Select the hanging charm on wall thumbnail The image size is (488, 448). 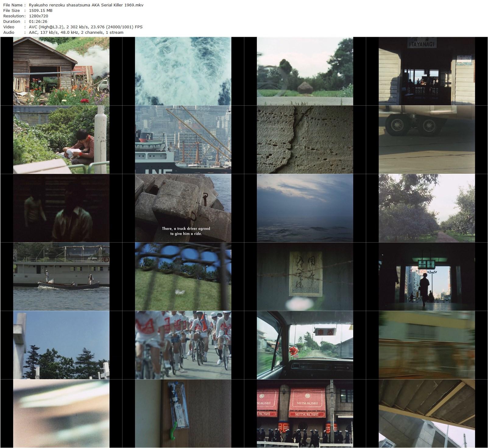click(x=183, y=414)
